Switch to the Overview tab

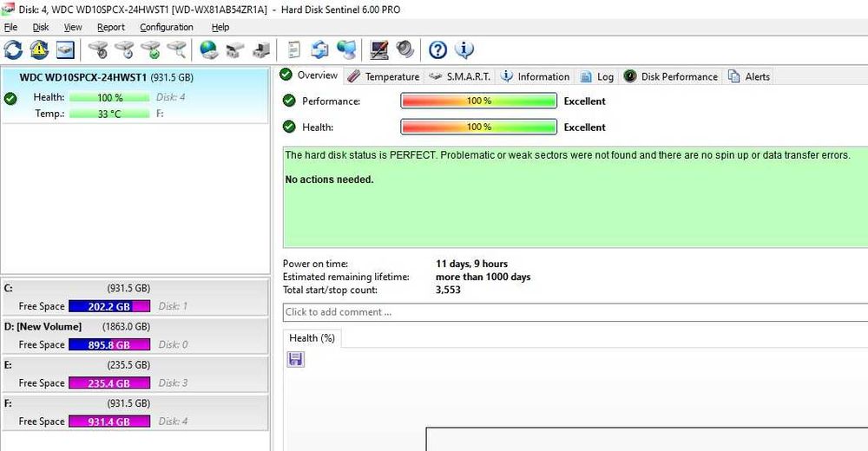(x=309, y=75)
